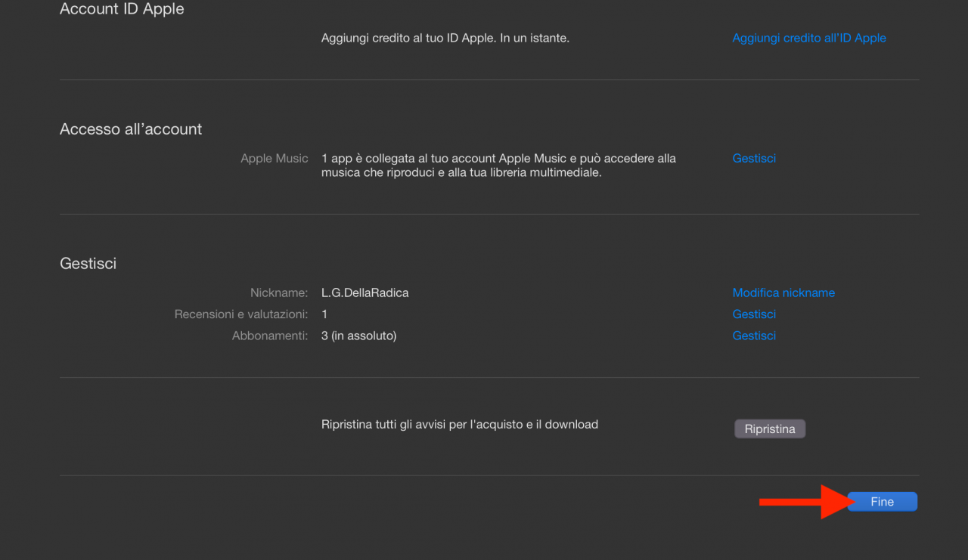Click the Abbonamenti: label

[x=270, y=336]
